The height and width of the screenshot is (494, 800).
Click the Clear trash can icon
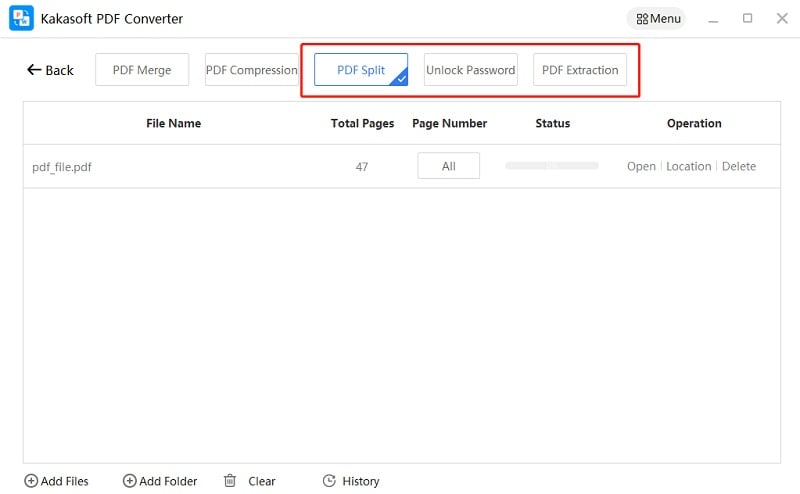[x=230, y=481]
